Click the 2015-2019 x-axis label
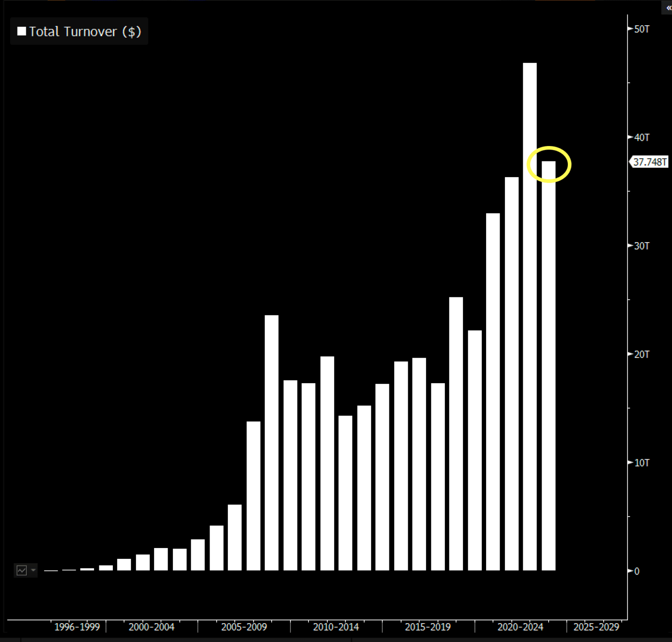 (x=427, y=627)
